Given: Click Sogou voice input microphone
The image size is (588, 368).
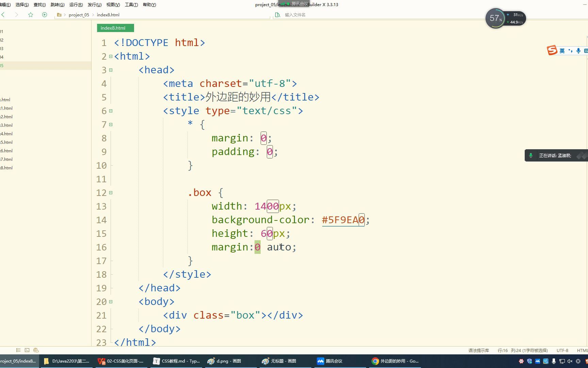Looking at the screenshot, I should pyautogui.click(x=578, y=51).
